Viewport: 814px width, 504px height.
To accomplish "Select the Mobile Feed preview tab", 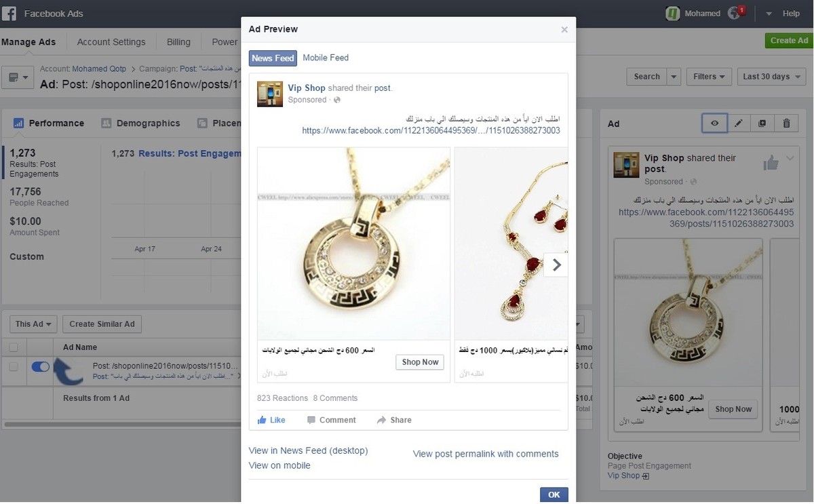I will pos(326,58).
